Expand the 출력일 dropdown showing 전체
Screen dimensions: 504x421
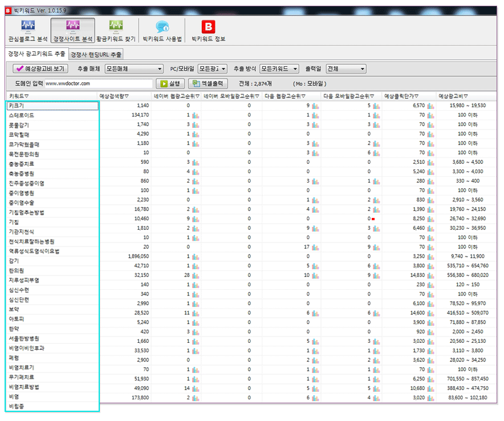click(x=346, y=69)
